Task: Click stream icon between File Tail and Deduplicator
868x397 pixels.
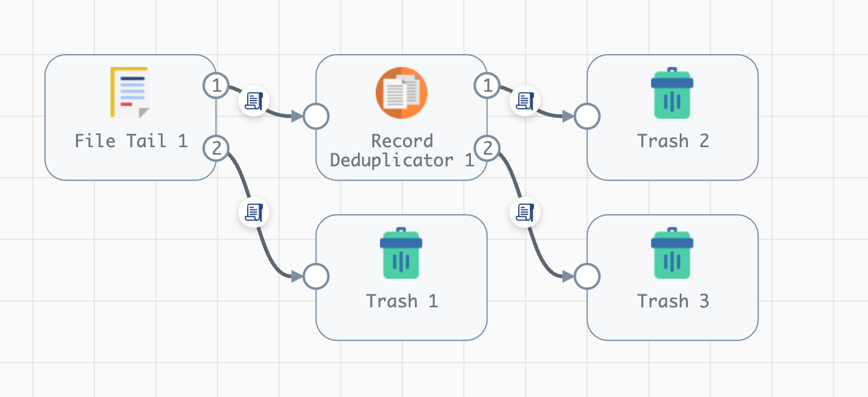Action: [x=254, y=101]
